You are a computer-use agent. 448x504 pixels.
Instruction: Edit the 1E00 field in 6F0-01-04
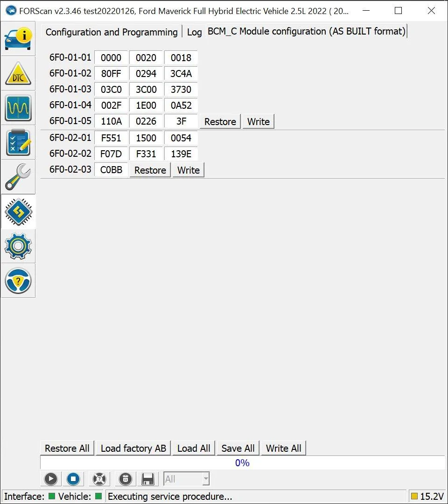pos(146,105)
